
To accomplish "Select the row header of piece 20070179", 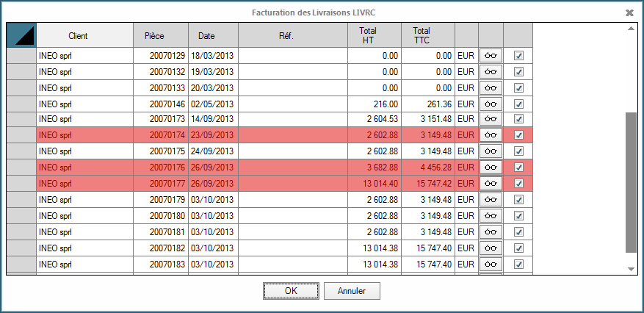I will (x=21, y=200).
